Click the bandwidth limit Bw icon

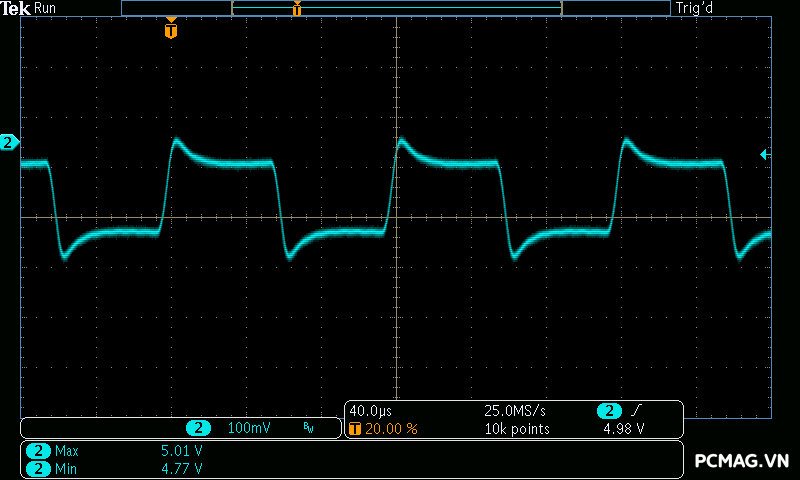308,428
